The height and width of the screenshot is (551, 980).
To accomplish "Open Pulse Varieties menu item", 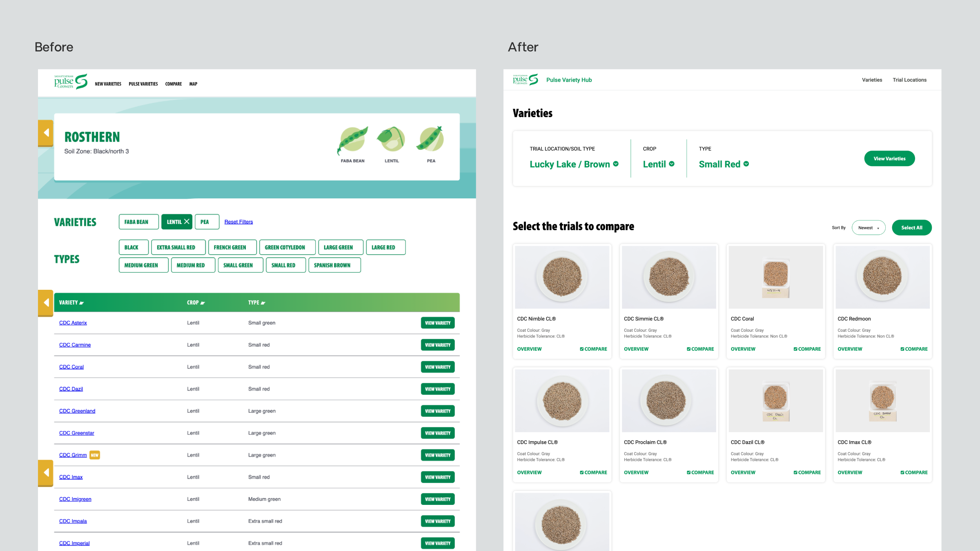I will pyautogui.click(x=143, y=84).
